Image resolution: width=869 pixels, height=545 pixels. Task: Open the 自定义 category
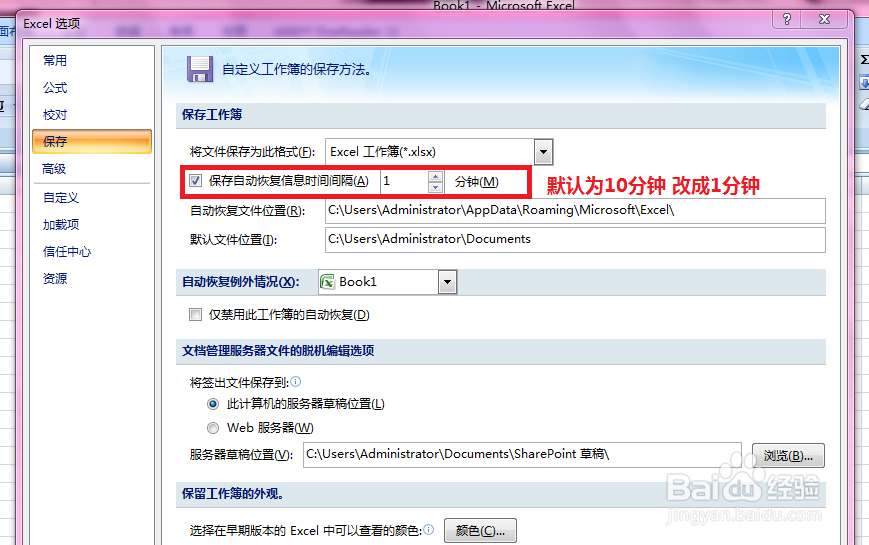point(61,197)
